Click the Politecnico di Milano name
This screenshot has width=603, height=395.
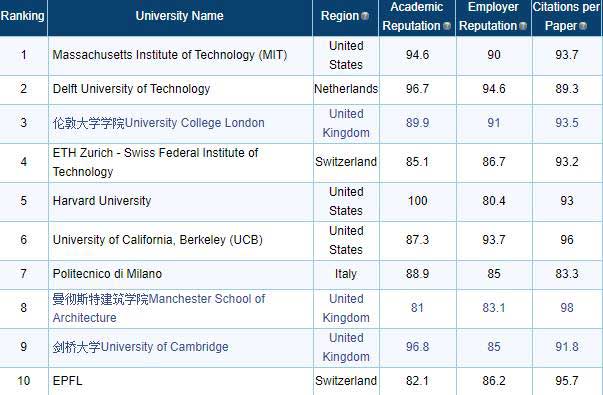(107, 274)
